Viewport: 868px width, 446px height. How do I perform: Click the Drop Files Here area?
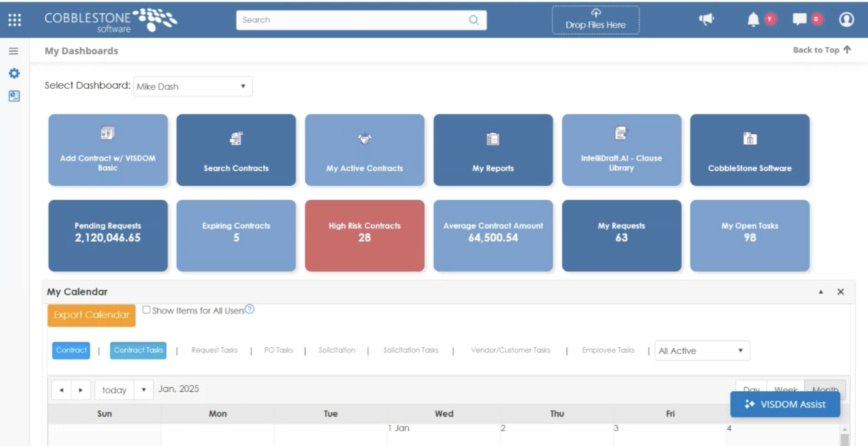click(x=596, y=20)
